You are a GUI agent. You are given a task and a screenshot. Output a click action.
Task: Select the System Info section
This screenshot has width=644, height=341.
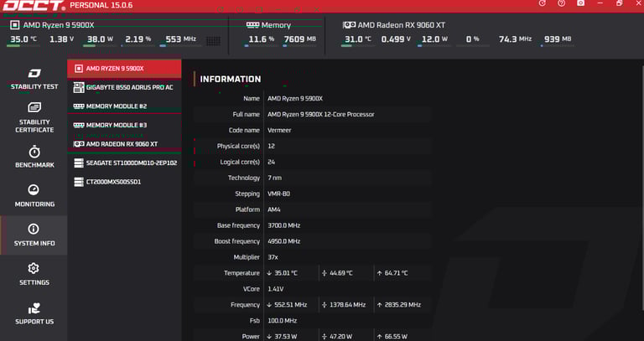click(34, 235)
